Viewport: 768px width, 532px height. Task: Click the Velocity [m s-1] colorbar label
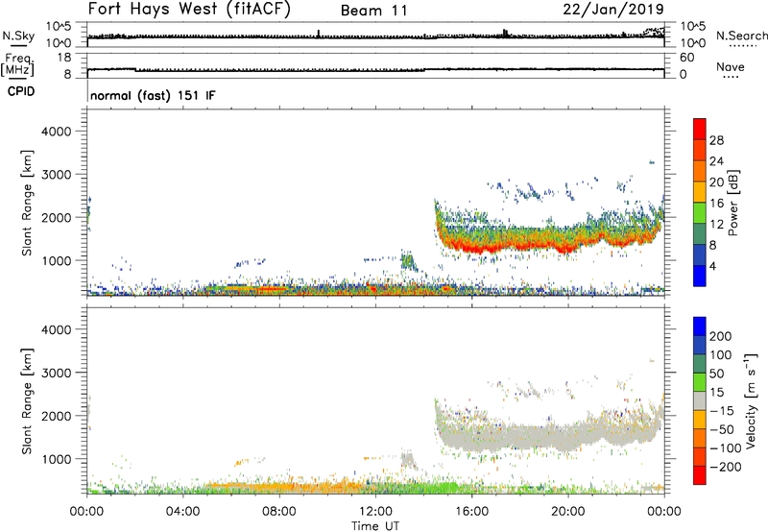pyautogui.click(x=751, y=401)
